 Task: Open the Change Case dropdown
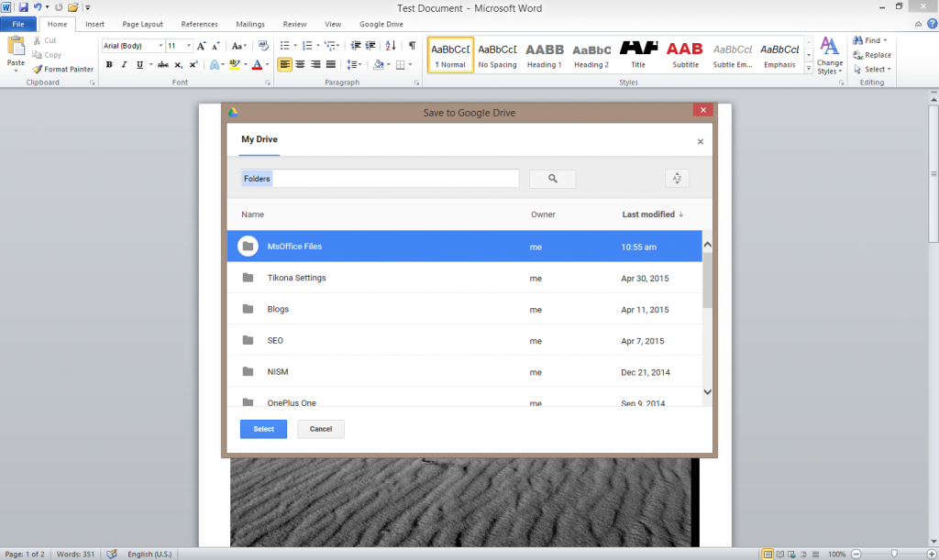pyautogui.click(x=239, y=46)
